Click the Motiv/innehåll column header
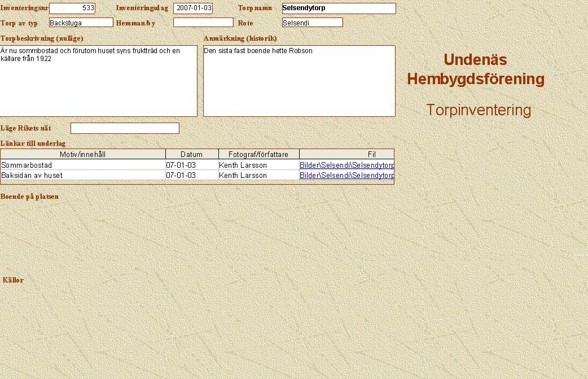This screenshot has width=588, height=379. (83, 154)
